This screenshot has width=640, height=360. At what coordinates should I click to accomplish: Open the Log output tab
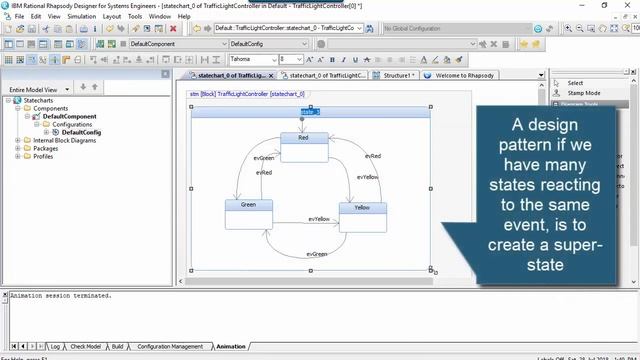pos(55,346)
